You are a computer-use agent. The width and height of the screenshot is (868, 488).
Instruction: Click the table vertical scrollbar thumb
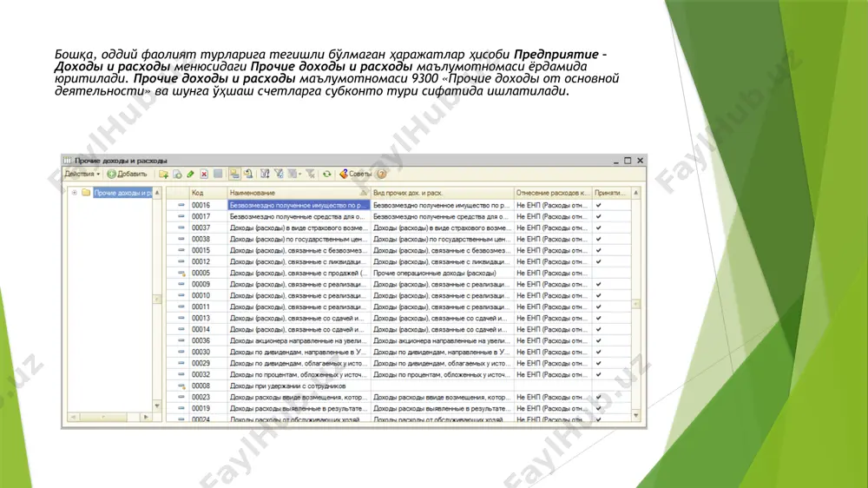(x=636, y=304)
